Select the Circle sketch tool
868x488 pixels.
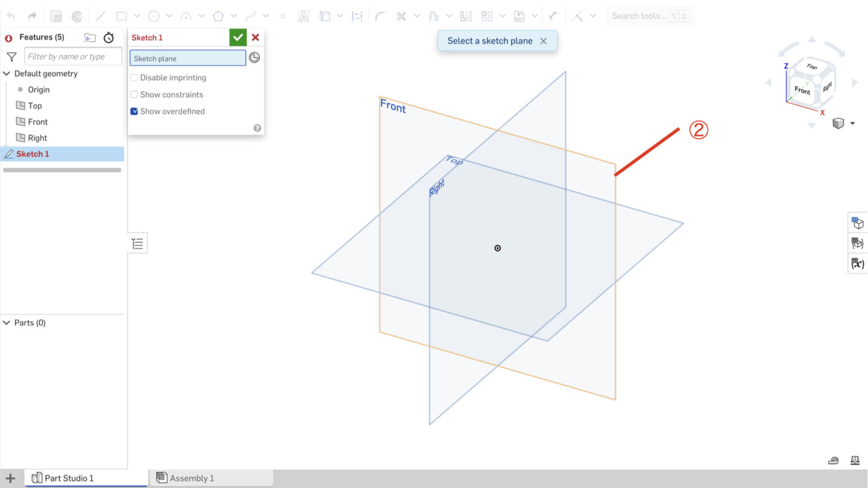tap(154, 16)
